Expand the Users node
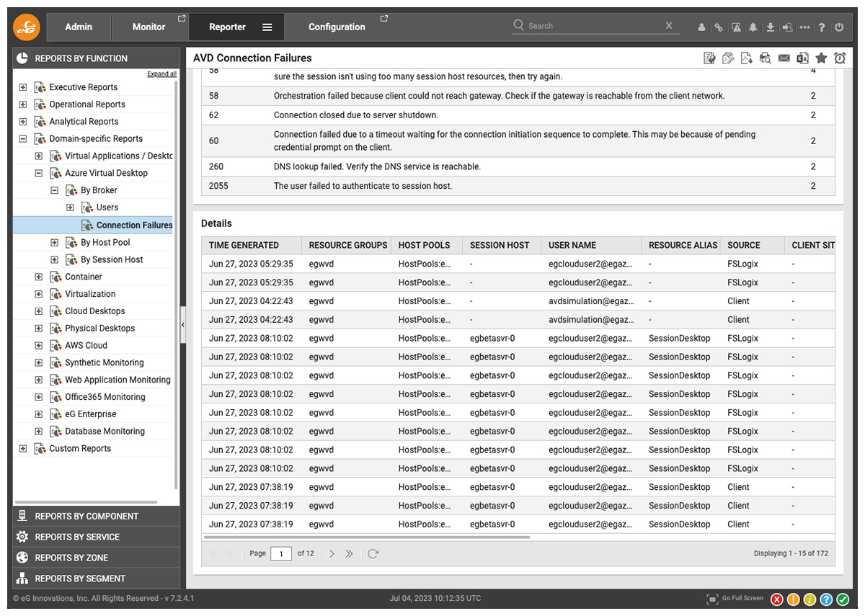 coord(70,207)
